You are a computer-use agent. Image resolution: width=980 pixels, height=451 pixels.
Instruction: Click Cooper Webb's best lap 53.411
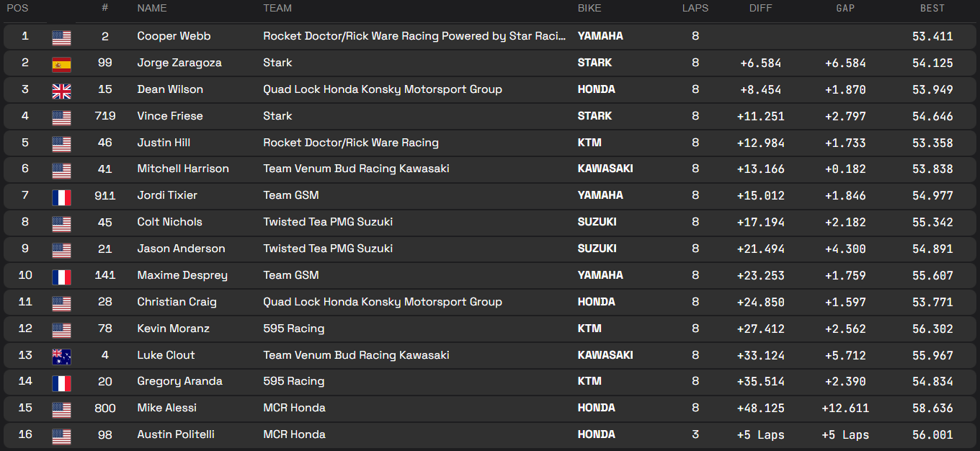click(x=932, y=36)
